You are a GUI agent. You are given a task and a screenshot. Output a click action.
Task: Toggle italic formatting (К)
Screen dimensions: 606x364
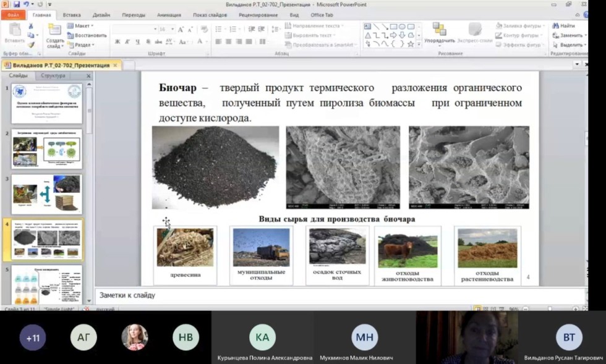pyautogui.click(x=127, y=42)
